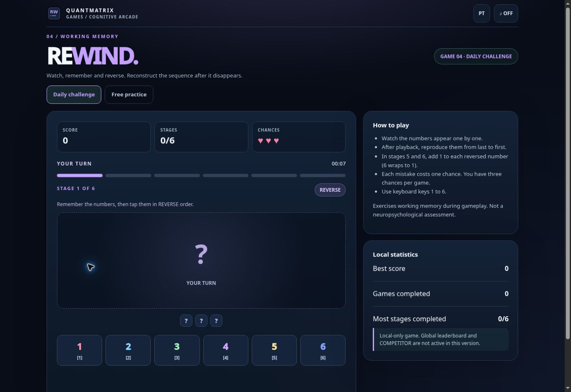Click the first stage progress segment

pyautogui.click(x=80, y=175)
